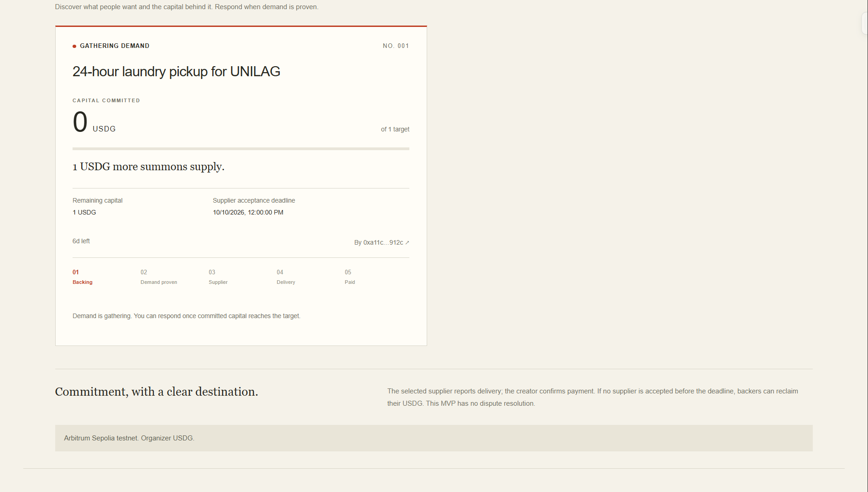This screenshot has width=868, height=492.
Task: Click the capital committed progress bar
Action: coord(241,149)
